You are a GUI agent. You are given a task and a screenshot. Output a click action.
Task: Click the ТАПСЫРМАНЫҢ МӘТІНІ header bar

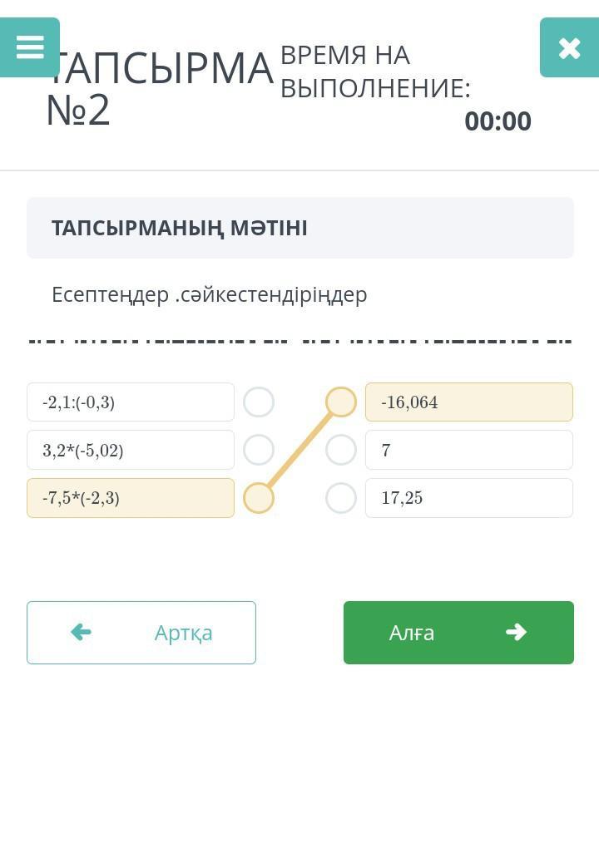click(300, 228)
